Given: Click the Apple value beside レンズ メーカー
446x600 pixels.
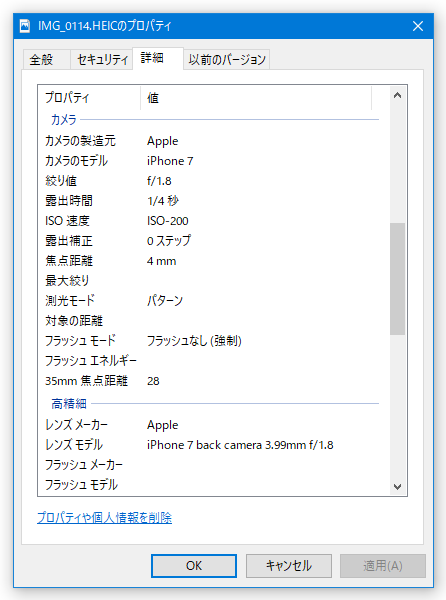Looking at the screenshot, I should [x=163, y=425].
